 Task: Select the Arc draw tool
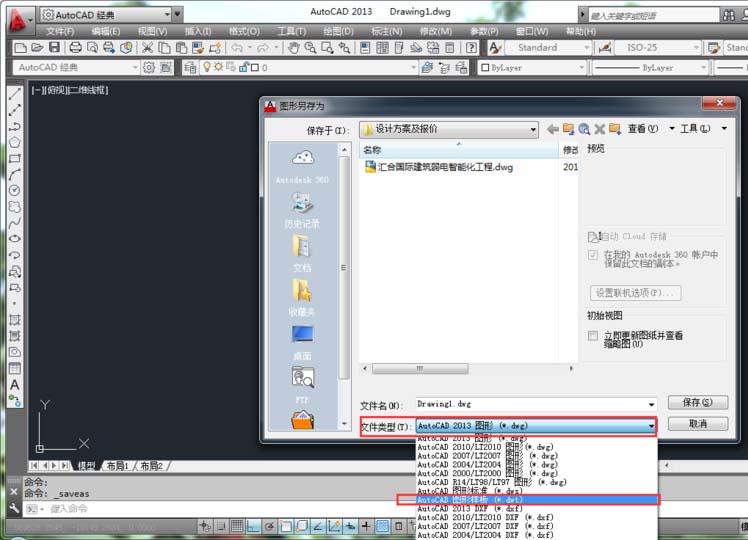[15, 175]
